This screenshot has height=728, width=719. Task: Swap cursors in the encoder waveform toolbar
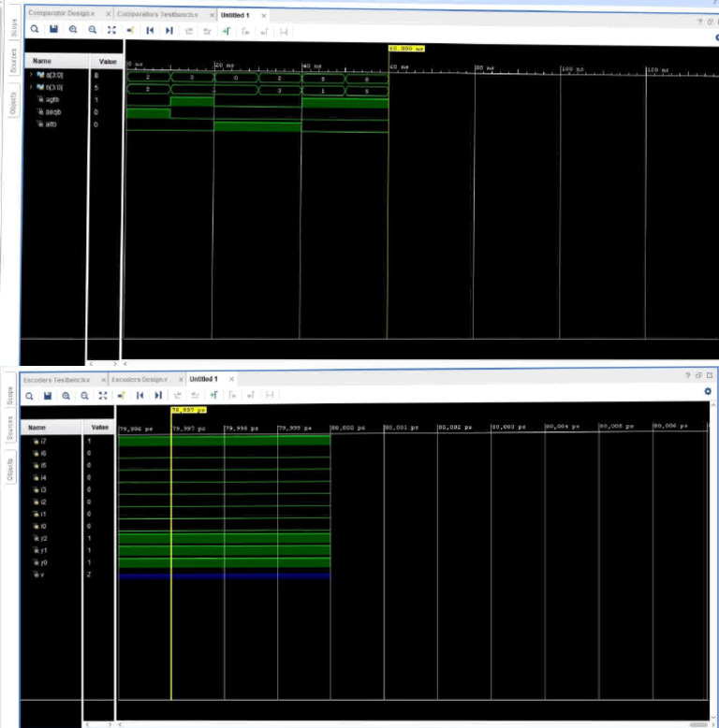click(270, 395)
